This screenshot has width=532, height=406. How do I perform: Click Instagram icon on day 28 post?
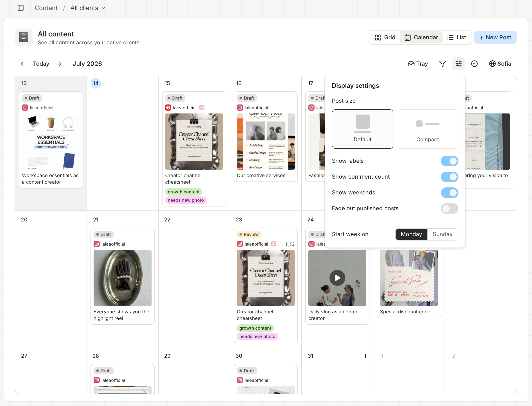[x=96, y=380]
